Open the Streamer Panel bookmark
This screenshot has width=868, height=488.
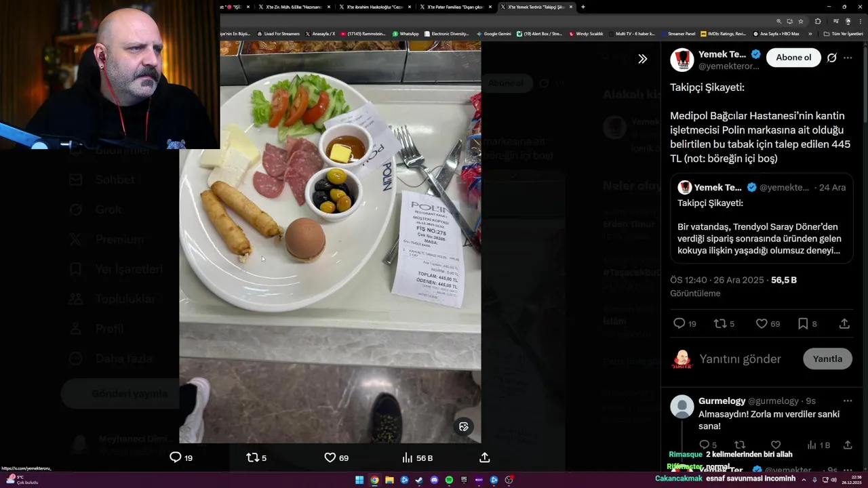point(678,34)
